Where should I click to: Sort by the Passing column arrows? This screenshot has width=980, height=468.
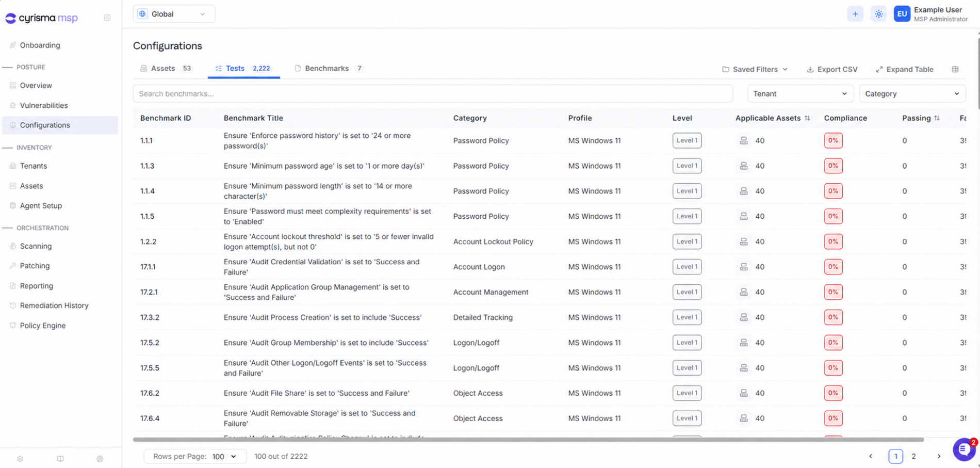pyautogui.click(x=937, y=118)
